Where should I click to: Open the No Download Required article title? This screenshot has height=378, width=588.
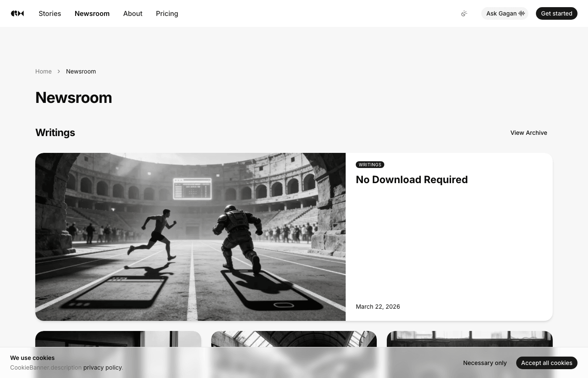(x=411, y=180)
